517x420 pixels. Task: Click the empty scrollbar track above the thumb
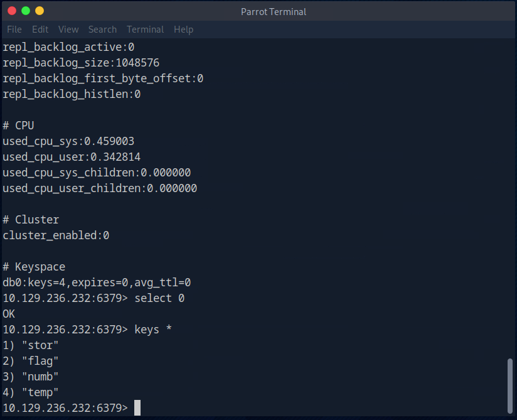tap(511, 188)
